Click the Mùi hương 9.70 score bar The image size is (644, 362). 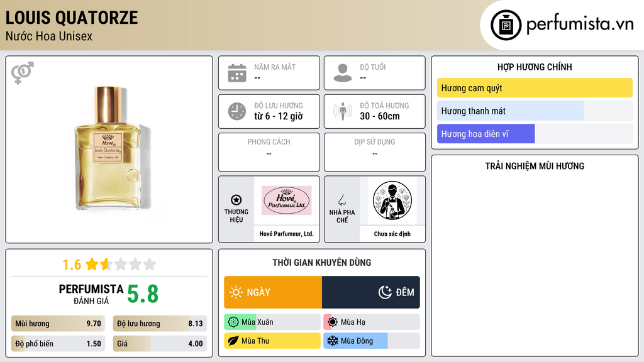[58, 324]
